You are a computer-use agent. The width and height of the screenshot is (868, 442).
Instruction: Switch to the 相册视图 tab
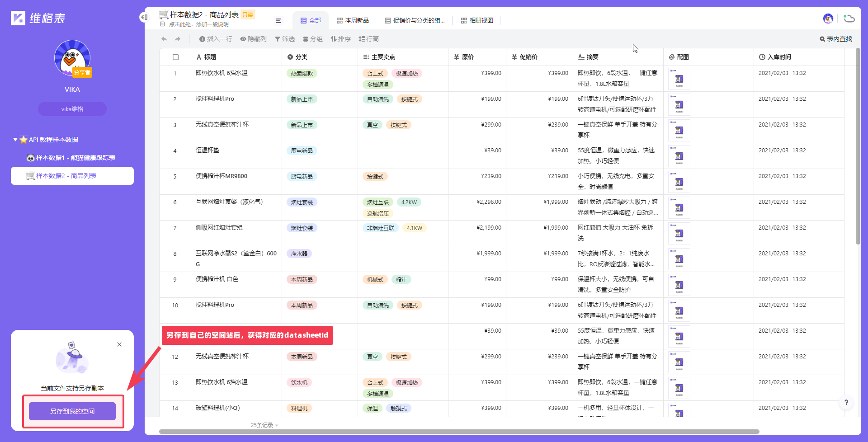coord(477,20)
